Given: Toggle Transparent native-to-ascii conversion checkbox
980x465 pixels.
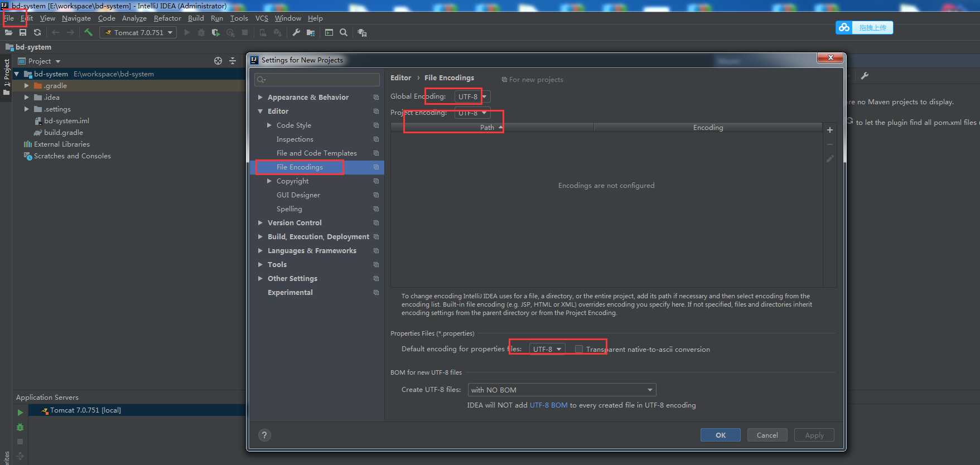Looking at the screenshot, I should pyautogui.click(x=579, y=349).
